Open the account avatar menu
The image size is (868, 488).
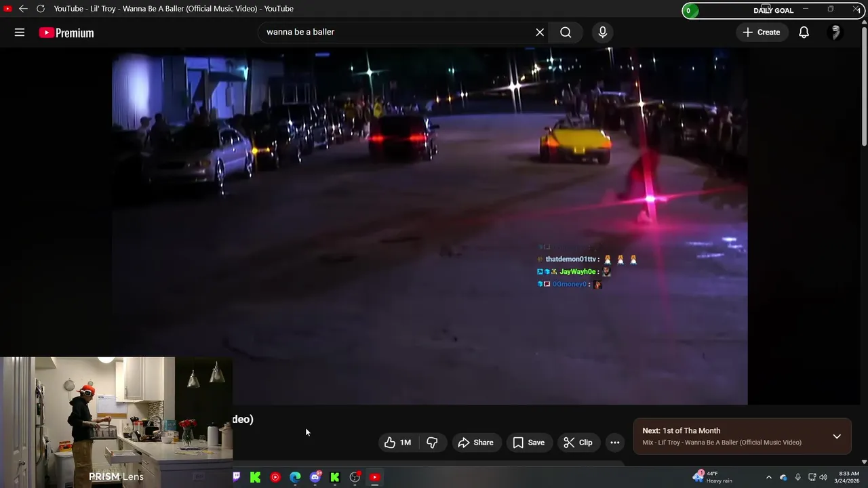pos(835,33)
